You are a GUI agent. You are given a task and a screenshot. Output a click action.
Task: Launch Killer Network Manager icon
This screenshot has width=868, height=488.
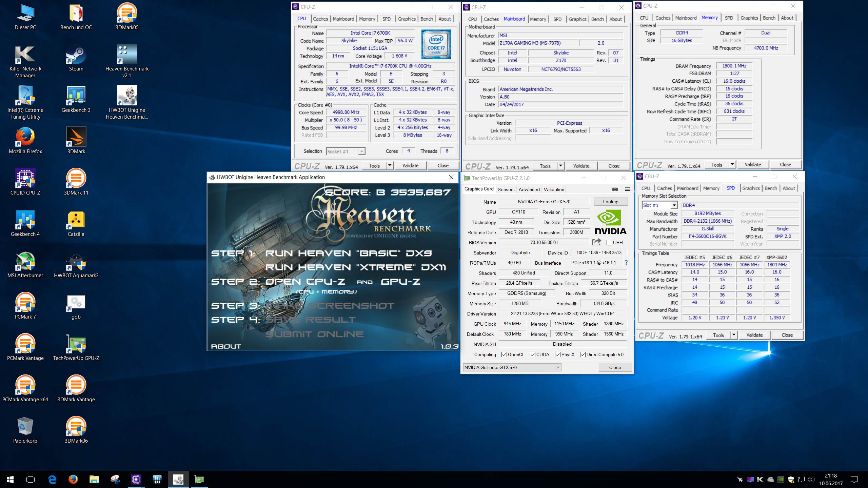[x=25, y=61]
